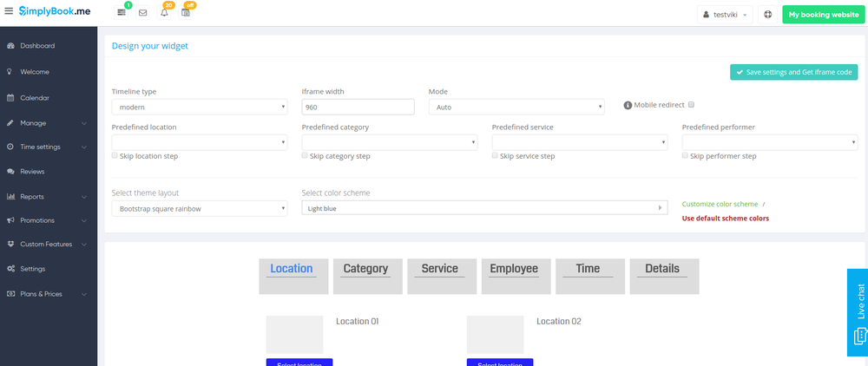Screen dimensions: 868x366
Task: Click the tasks list icon with green badge
Action: point(122,13)
